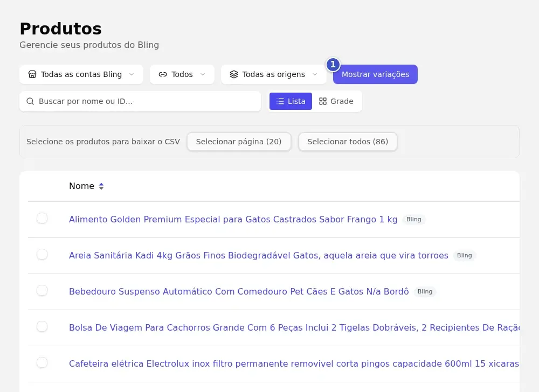The width and height of the screenshot is (539, 392).
Task: Select the Areia Sanitária Kadi product checkbox
Action: pyautogui.click(x=42, y=254)
